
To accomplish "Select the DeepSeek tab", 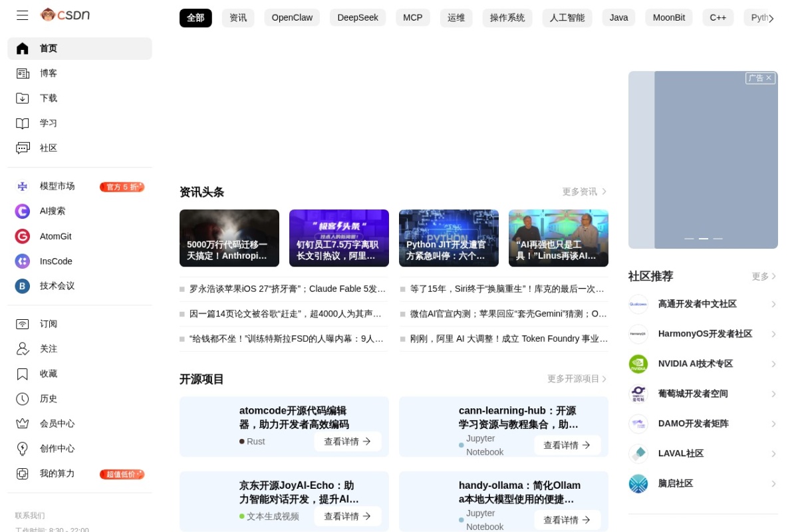I will point(358,18).
